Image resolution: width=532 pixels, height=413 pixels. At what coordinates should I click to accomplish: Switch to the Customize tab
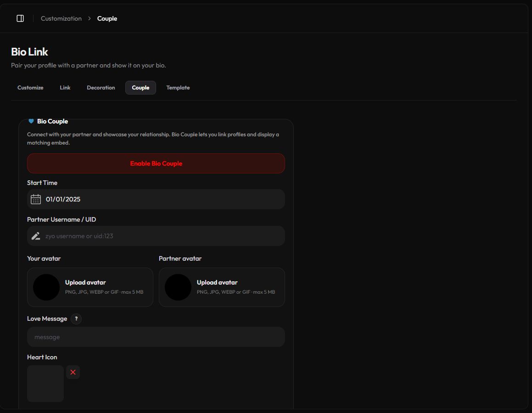coord(30,88)
